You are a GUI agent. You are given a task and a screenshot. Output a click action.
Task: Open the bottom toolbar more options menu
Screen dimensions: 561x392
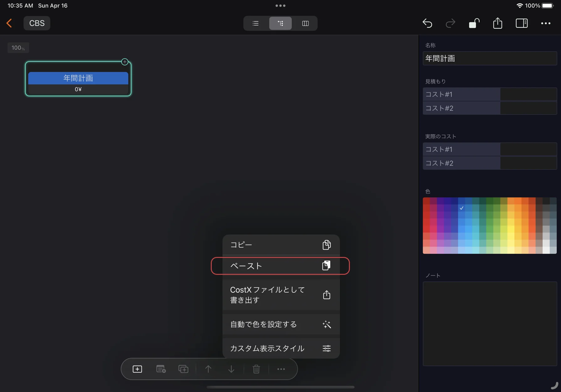tap(281, 369)
